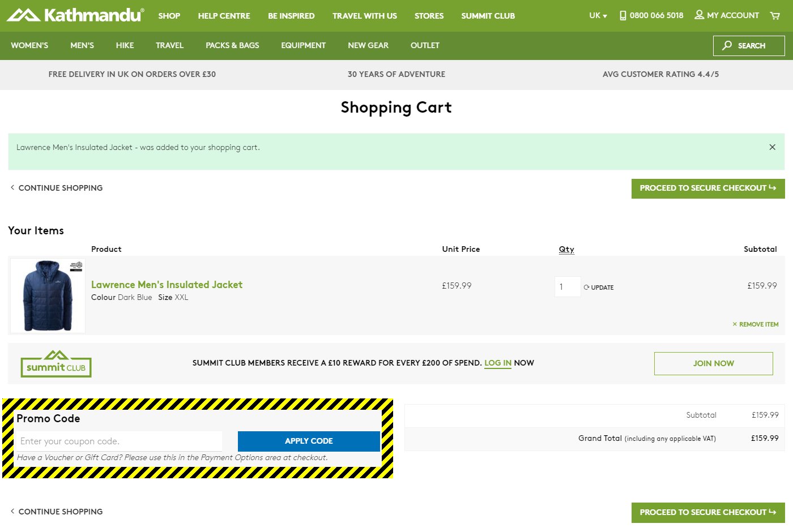Viewport: 793px width, 532px height.
Task: View Outlet deals
Action: click(425, 45)
